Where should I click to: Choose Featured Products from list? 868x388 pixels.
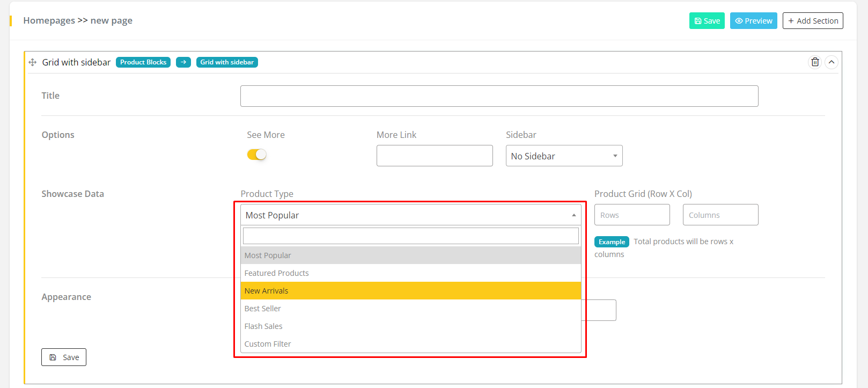[x=410, y=273]
